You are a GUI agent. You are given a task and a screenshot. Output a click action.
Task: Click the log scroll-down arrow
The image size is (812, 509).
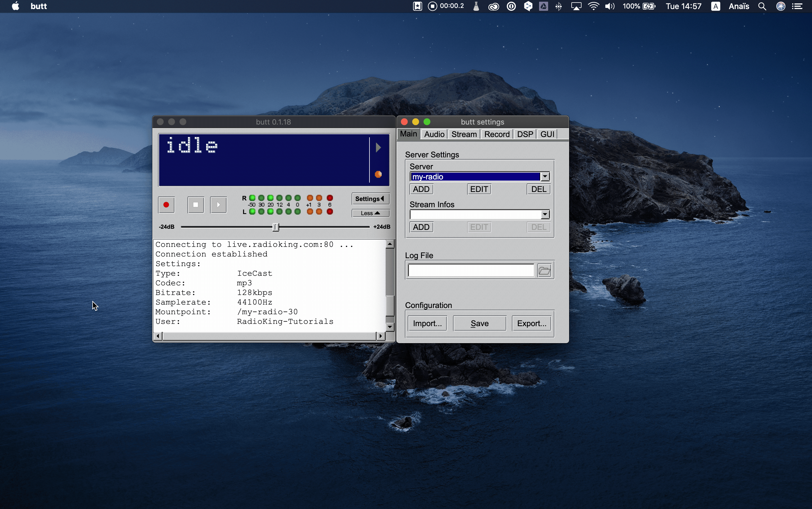390,326
